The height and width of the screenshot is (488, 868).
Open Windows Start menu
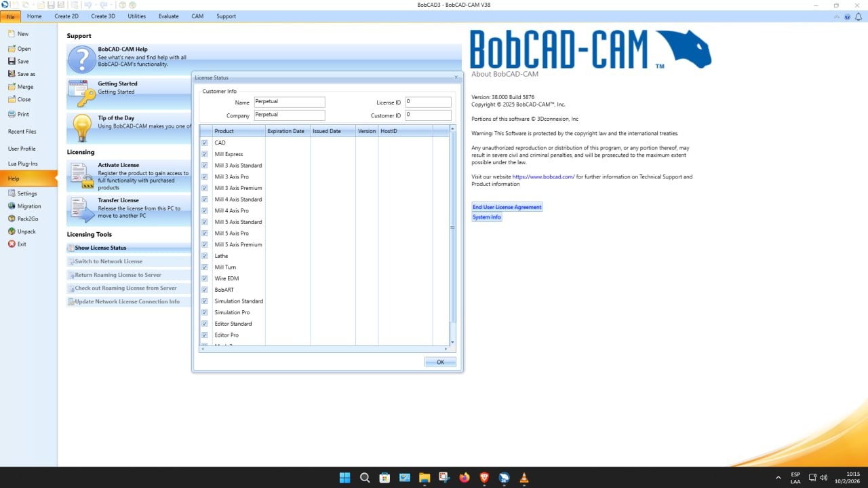click(x=345, y=478)
